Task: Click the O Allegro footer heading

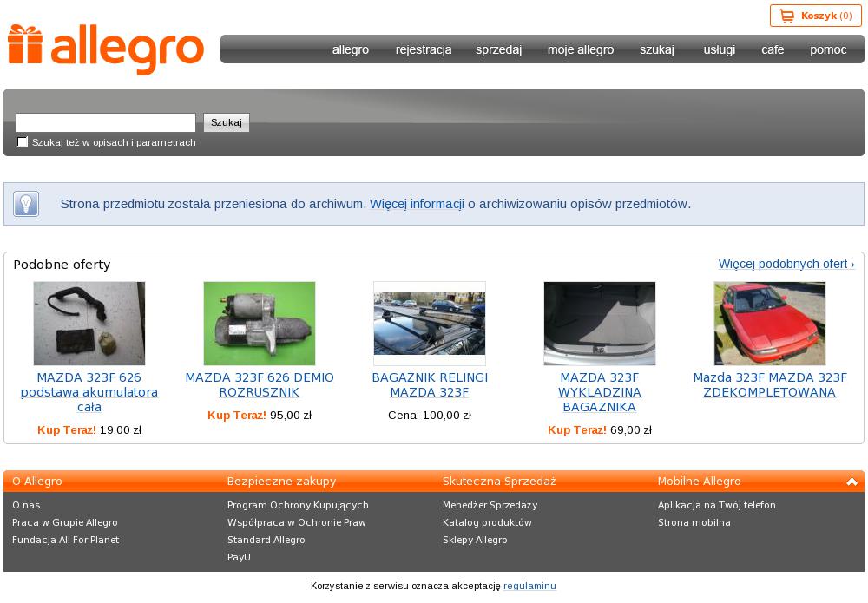Action: coord(37,482)
